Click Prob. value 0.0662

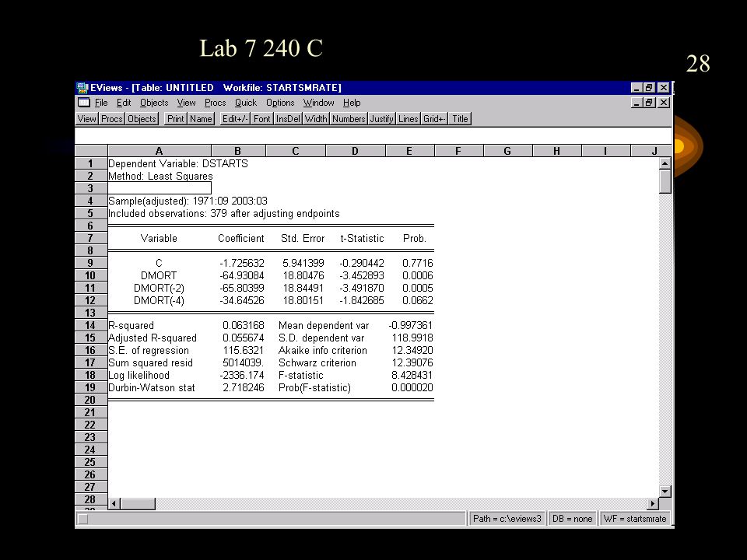click(417, 300)
